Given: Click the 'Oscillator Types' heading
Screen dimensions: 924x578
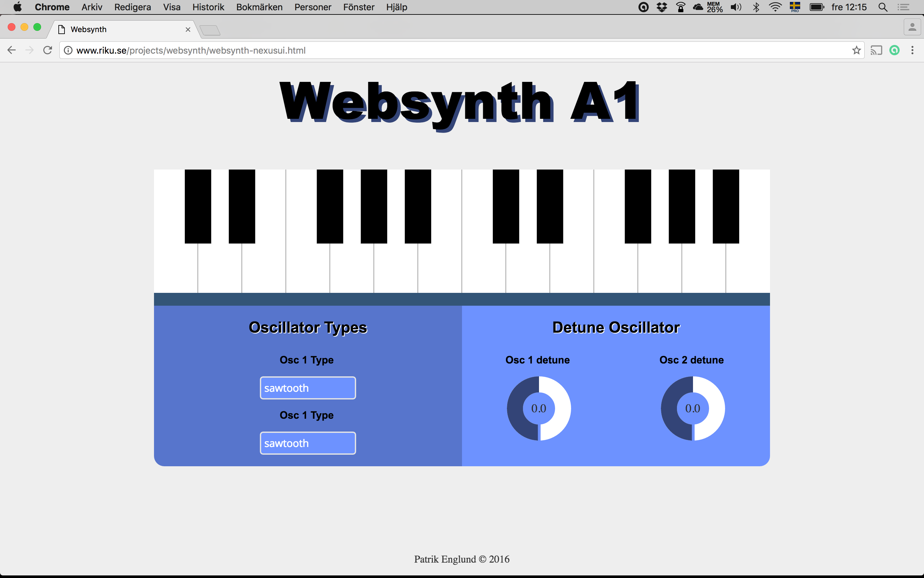Looking at the screenshot, I should (x=308, y=328).
